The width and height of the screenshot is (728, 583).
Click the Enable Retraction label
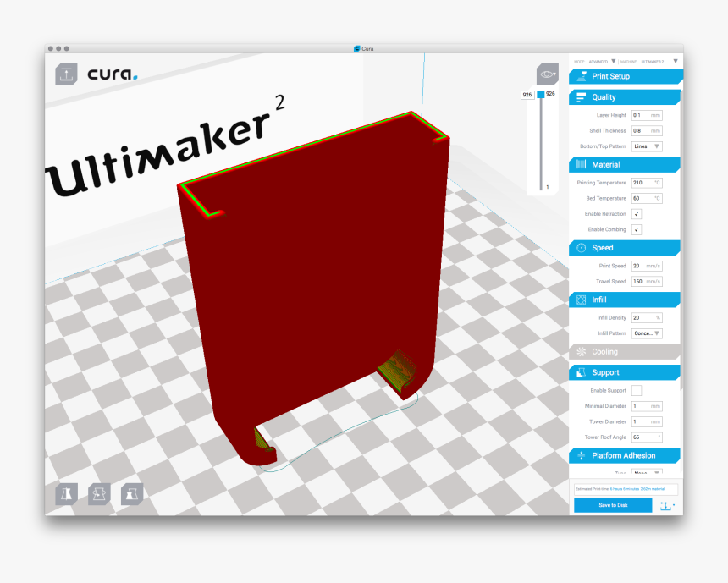tap(605, 214)
